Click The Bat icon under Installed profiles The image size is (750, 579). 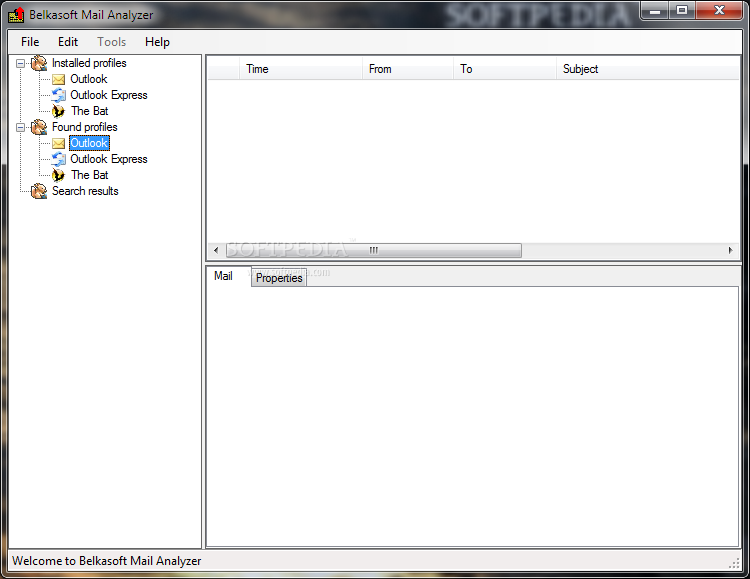click(x=58, y=111)
